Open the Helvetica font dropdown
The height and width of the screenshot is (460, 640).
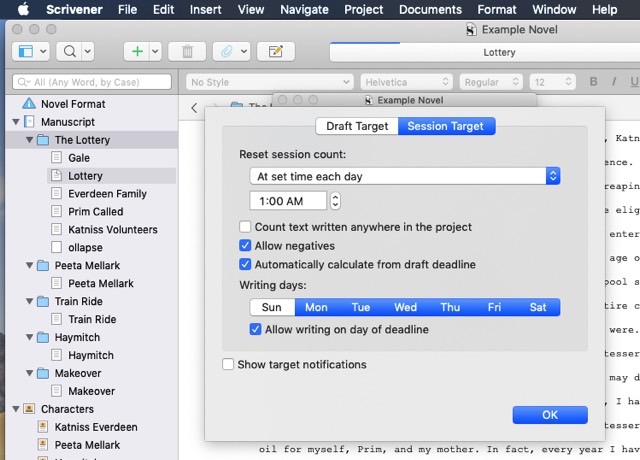point(406,82)
